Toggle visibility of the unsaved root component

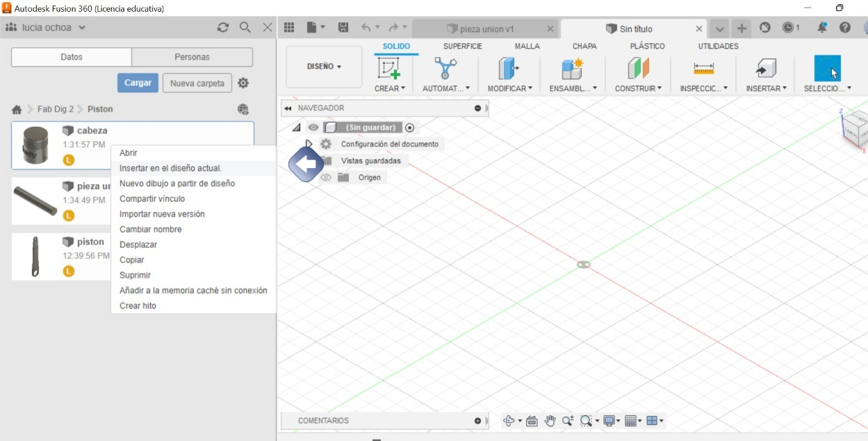pyautogui.click(x=313, y=128)
